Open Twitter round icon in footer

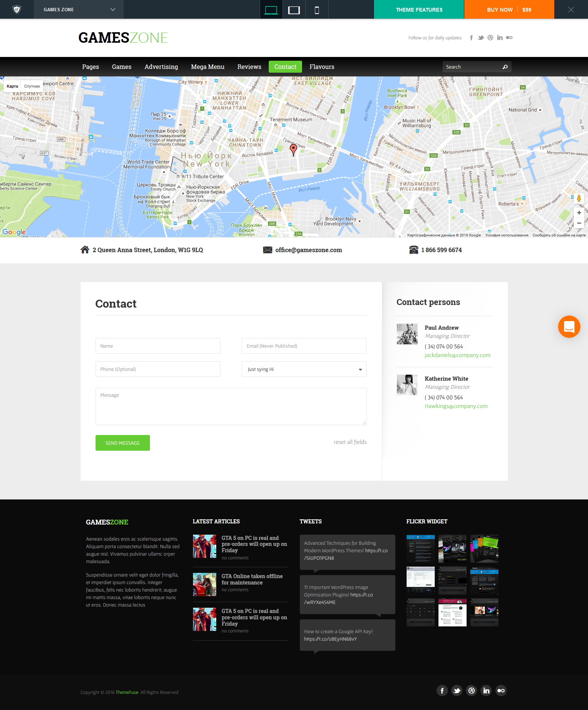[x=457, y=691]
